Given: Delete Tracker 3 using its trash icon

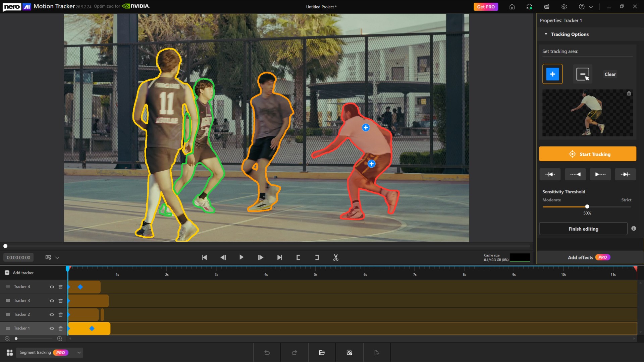Looking at the screenshot, I should pyautogui.click(x=61, y=301).
